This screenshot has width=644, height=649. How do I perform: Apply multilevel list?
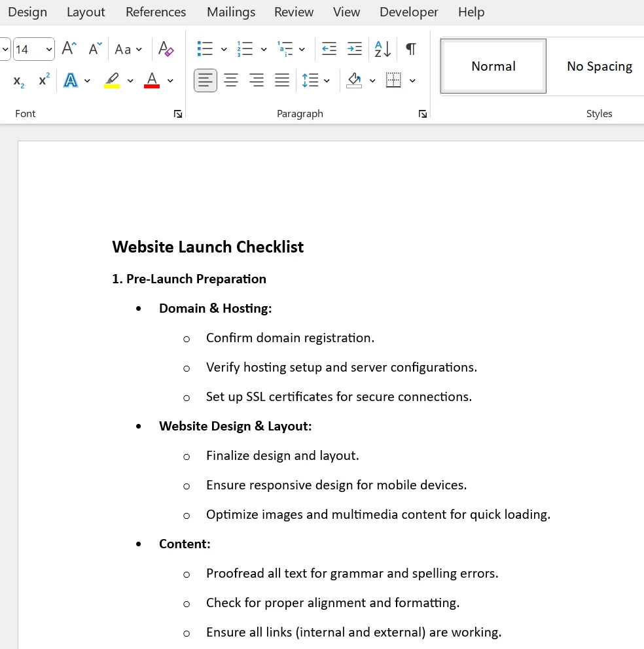[285, 49]
